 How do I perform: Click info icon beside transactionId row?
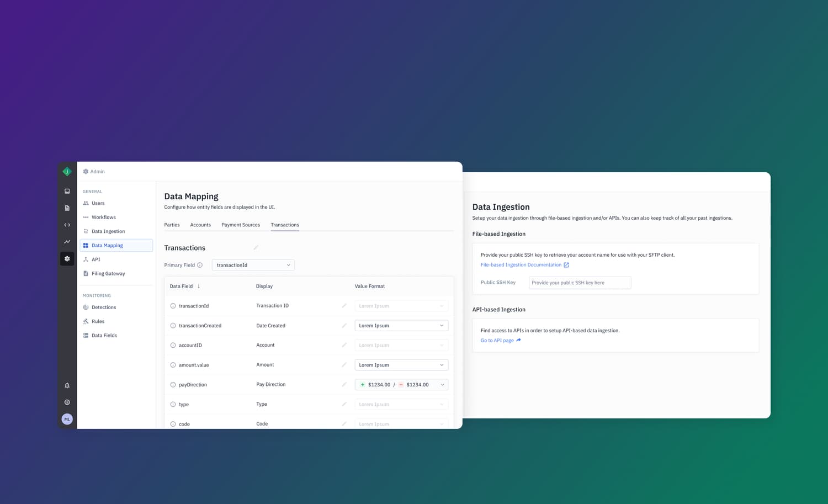pos(173,306)
